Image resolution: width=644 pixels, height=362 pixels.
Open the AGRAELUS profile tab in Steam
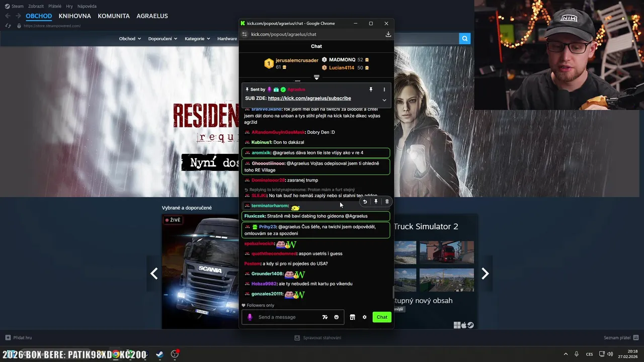pos(152,16)
